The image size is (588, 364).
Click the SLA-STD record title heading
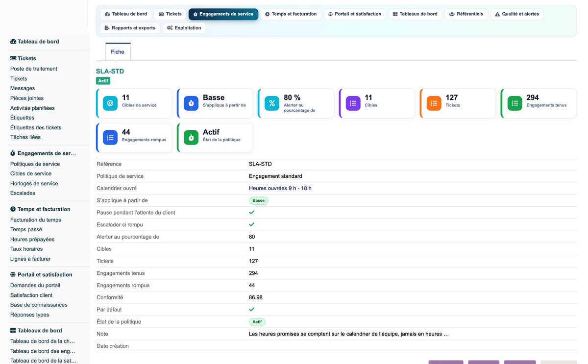110,72
